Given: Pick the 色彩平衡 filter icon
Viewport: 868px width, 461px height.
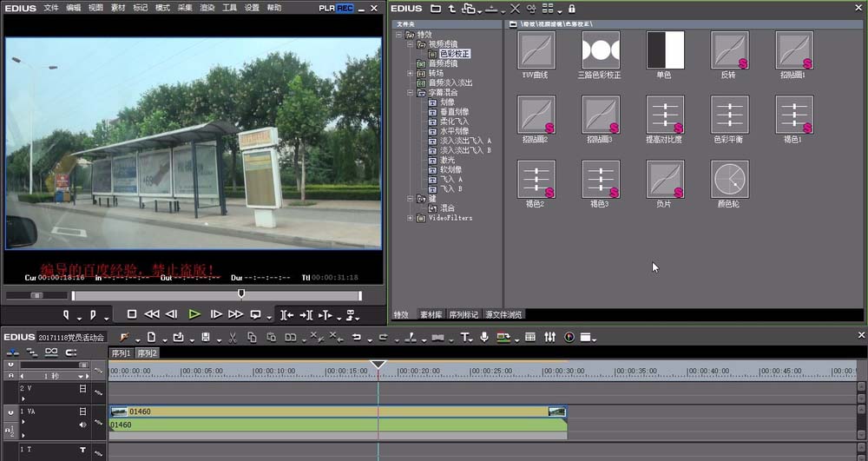Looking at the screenshot, I should [729, 115].
